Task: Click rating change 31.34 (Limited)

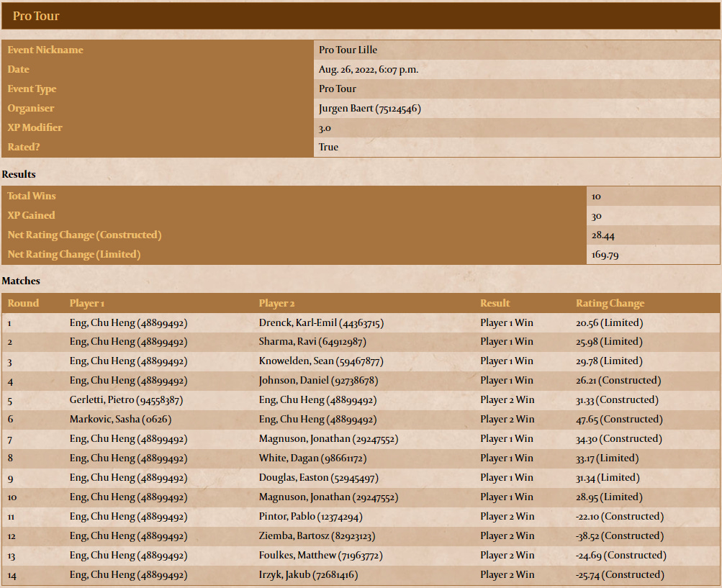Action: (x=608, y=477)
